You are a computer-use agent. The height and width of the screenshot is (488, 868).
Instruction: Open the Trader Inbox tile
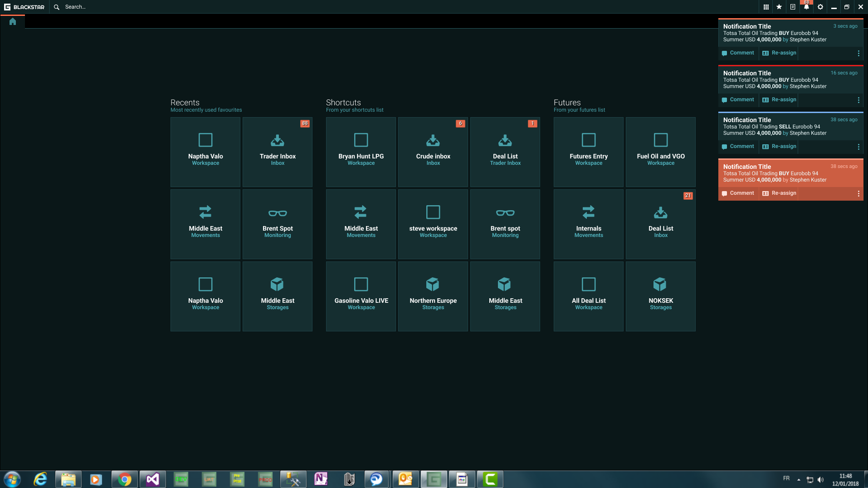coord(278,152)
